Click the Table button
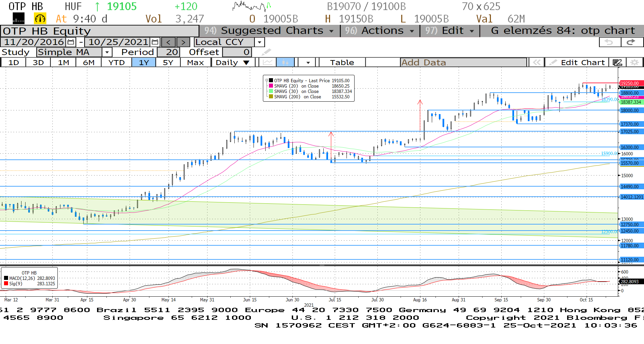Image resolution: width=644 pixels, height=344 pixels. pos(342,62)
